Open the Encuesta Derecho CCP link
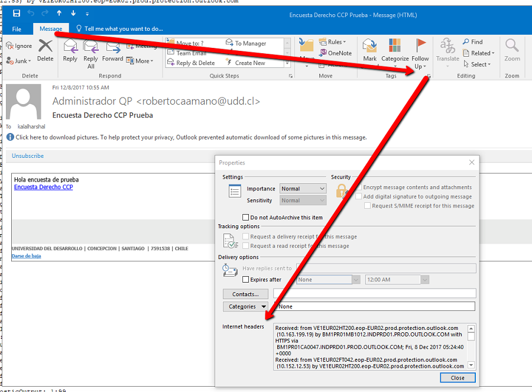The width and height of the screenshot is (532, 392). (x=43, y=187)
